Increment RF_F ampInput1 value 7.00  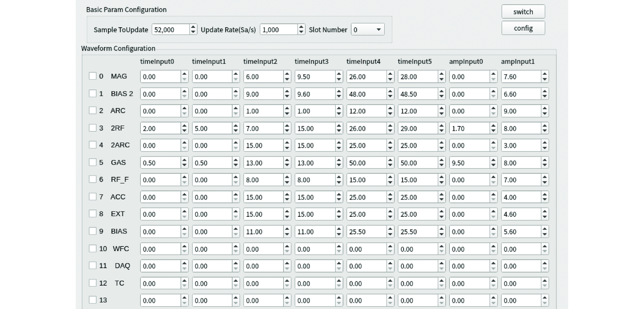[x=545, y=177]
